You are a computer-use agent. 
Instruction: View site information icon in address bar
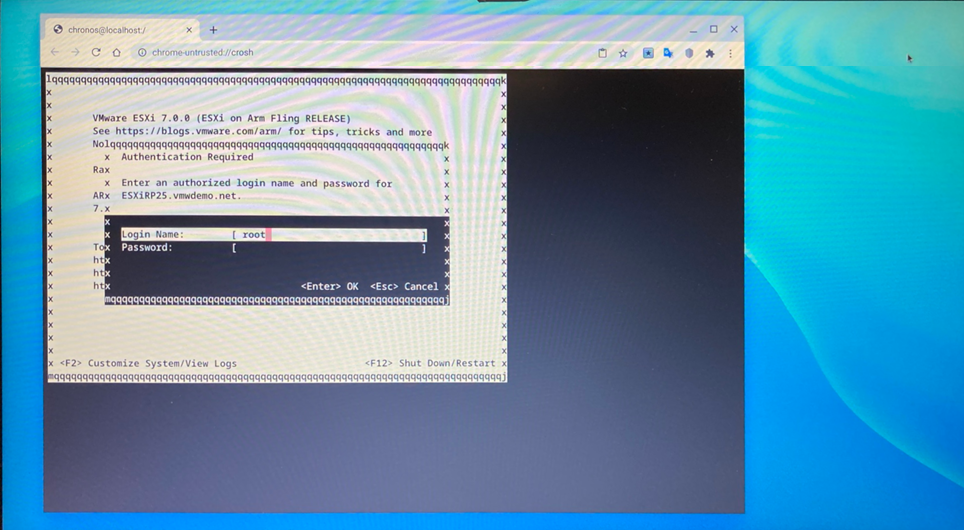tap(142, 52)
